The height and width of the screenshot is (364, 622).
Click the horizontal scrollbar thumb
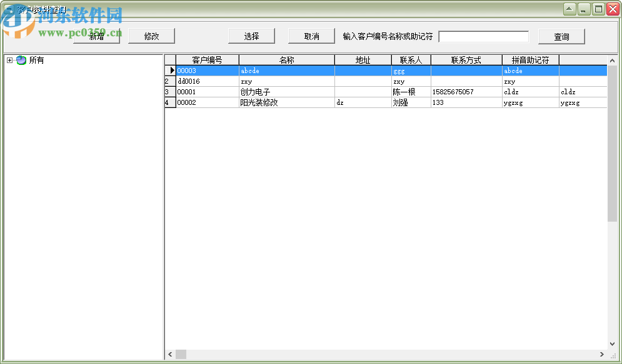coord(181,354)
